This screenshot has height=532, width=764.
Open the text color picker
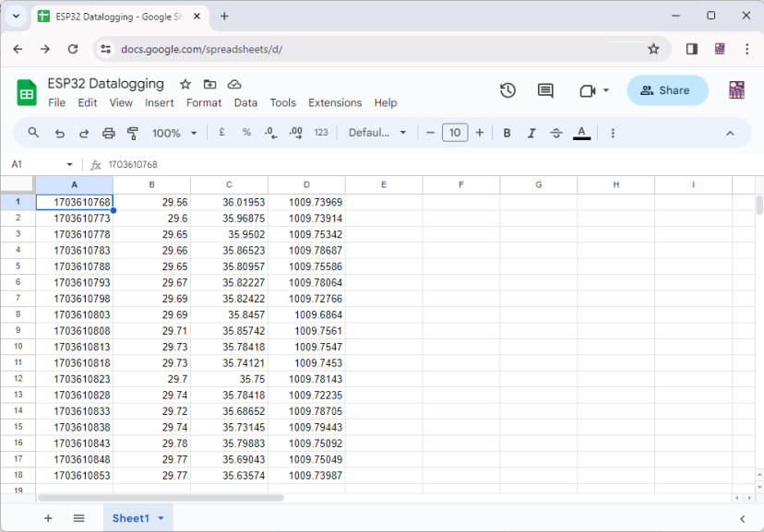pyautogui.click(x=581, y=133)
